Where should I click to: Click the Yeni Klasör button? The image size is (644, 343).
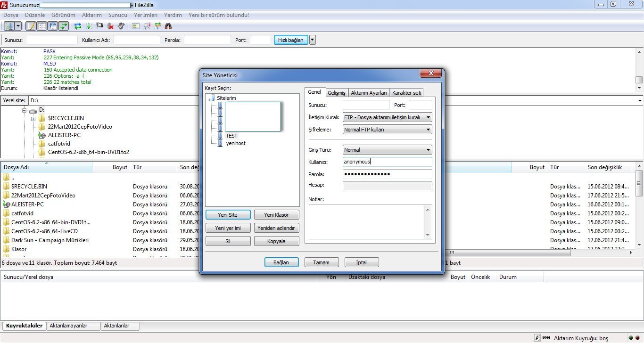(276, 215)
